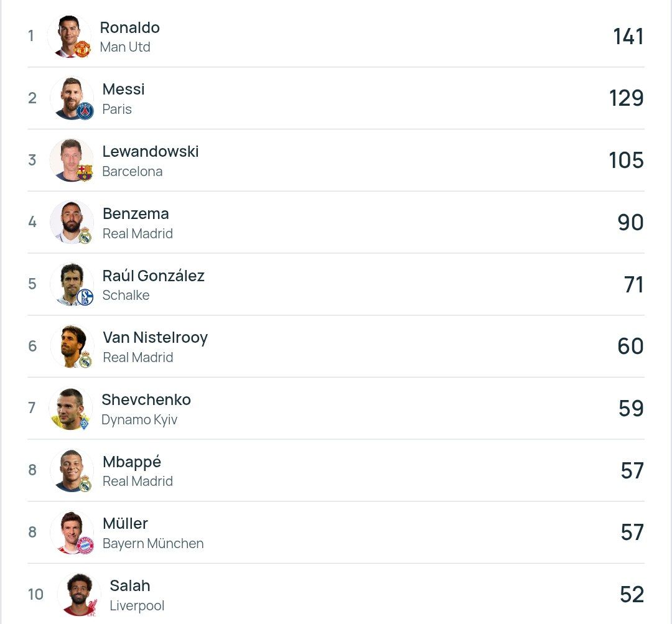The height and width of the screenshot is (624, 672).
Task: Open the Lewandowski player name link
Action: click(151, 151)
